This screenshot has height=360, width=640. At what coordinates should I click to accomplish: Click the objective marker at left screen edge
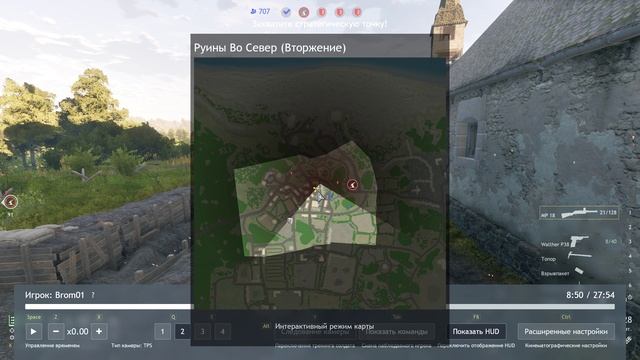(x=9, y=202)
